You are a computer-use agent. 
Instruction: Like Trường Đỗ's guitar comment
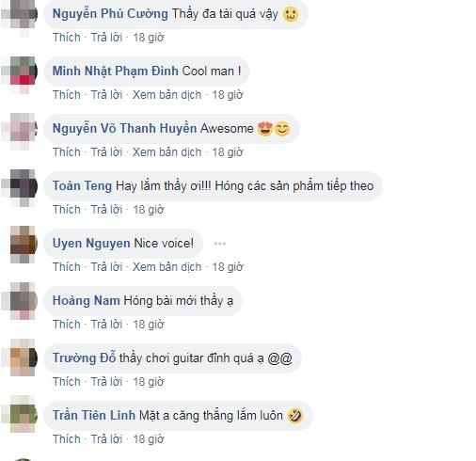click(x=67, y=382)
